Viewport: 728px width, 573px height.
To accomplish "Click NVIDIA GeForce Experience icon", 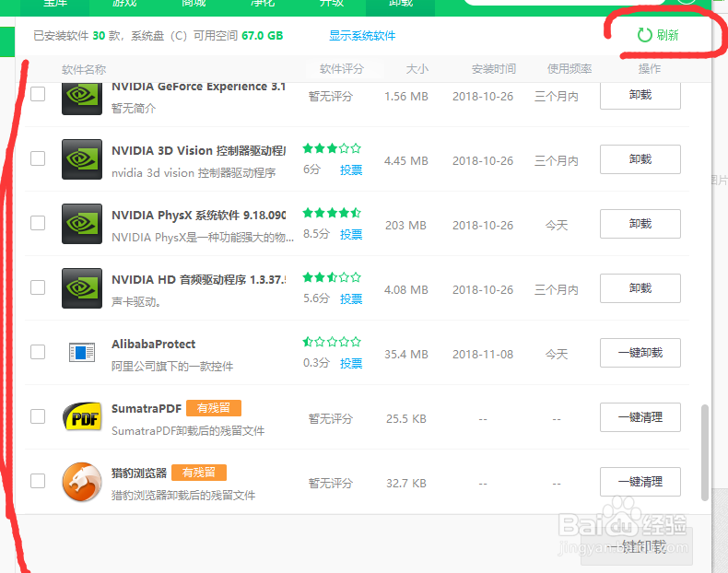I will click(82, 99).
